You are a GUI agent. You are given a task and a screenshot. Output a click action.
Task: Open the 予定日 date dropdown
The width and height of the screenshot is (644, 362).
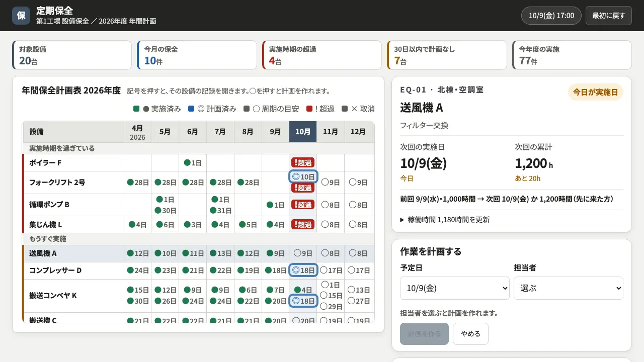(455, 288)
